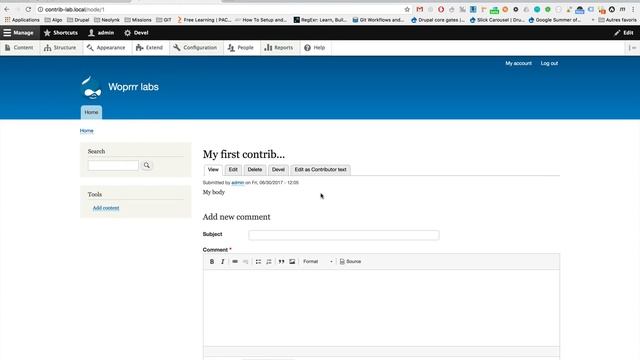Viewport: 640px width, 360px height.
Task: Open the Drupal bookmarks folder
Action: 78,20
